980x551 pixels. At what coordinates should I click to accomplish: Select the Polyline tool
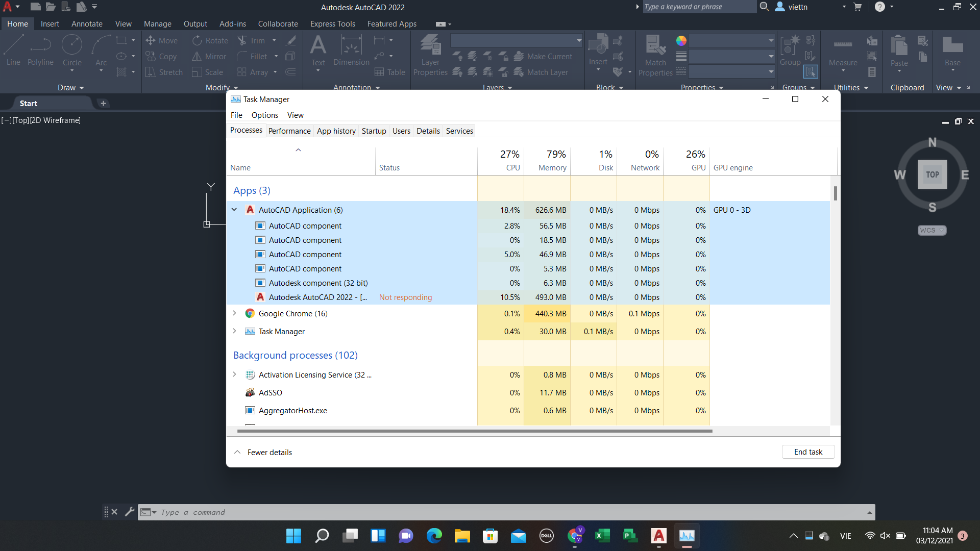coord(40,49)
